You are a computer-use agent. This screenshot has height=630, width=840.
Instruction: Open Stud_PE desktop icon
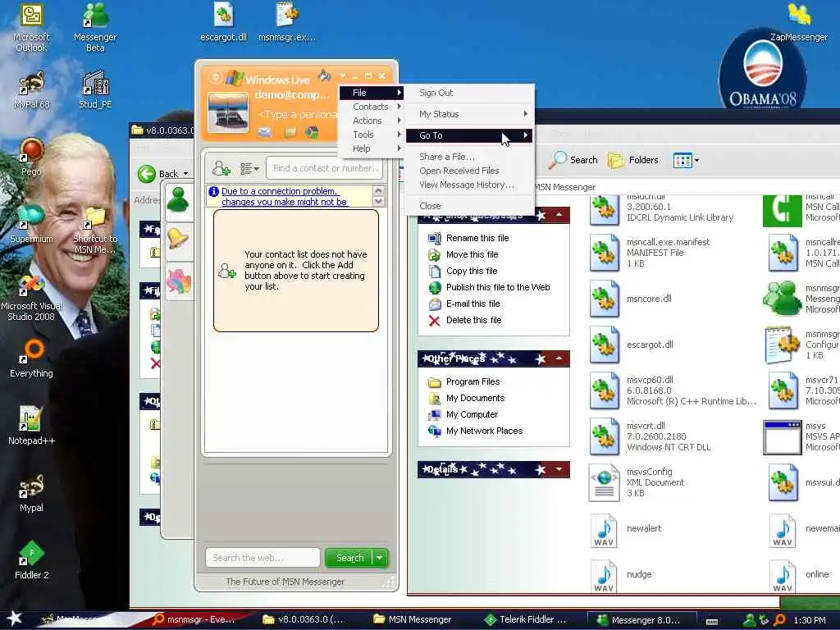click(95, 90)
